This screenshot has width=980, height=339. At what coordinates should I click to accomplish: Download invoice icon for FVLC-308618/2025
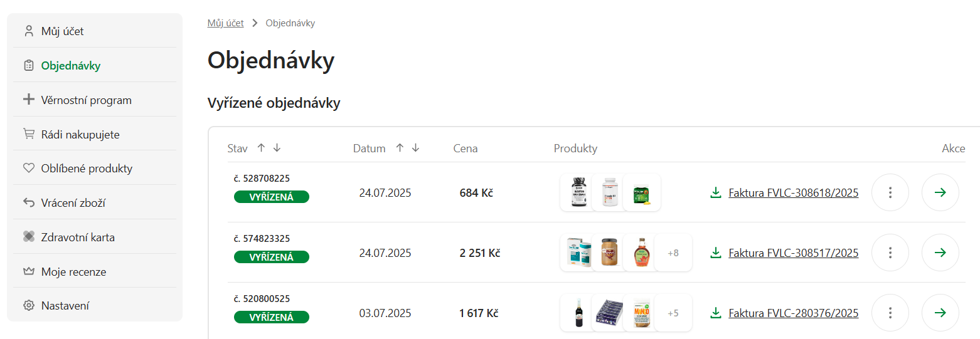[715, 193]
